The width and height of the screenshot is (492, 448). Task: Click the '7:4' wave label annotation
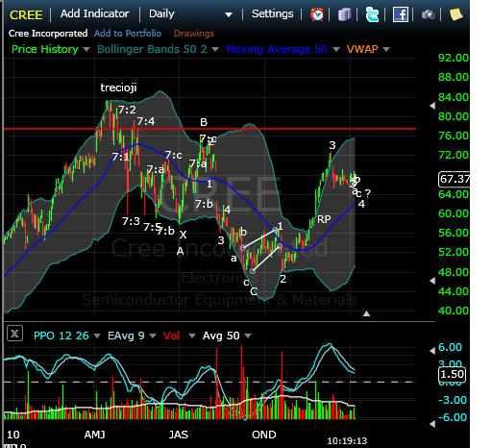pos(146,121)
